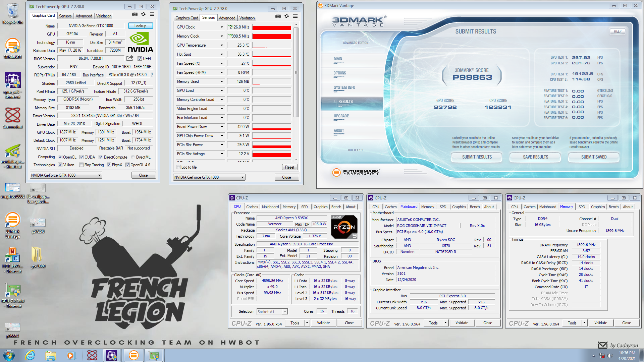Click camera icon in GPU-Z Sensors window
The width and height of the screenshot is (644, 362).
click(278, 16)
